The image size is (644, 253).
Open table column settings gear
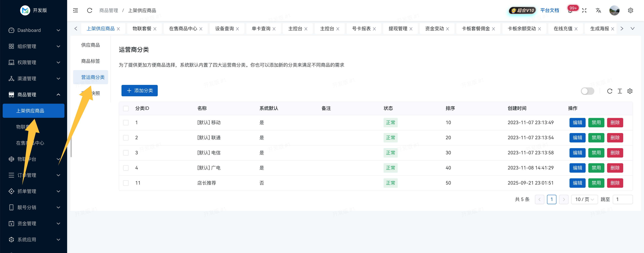point(630,91)
